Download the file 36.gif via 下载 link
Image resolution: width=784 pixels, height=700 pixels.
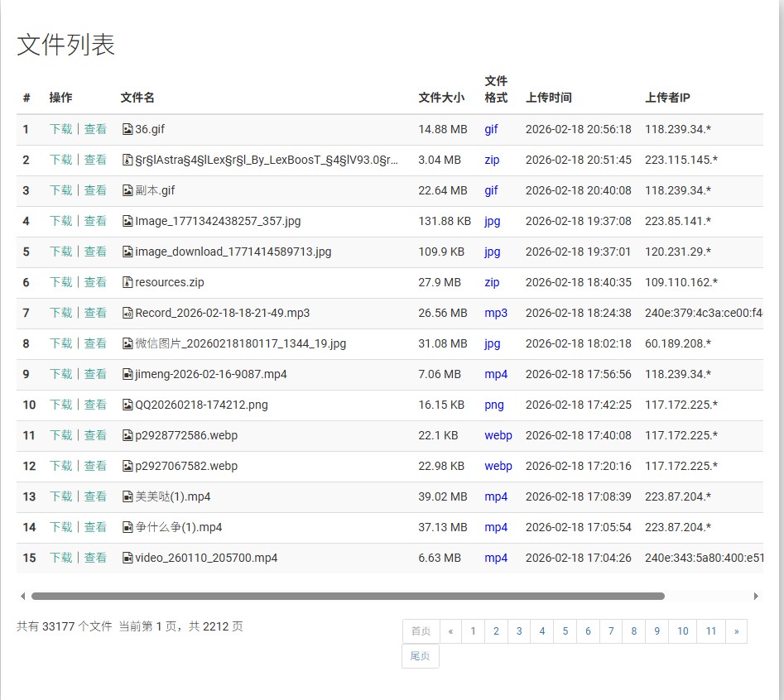click(60, 129)
